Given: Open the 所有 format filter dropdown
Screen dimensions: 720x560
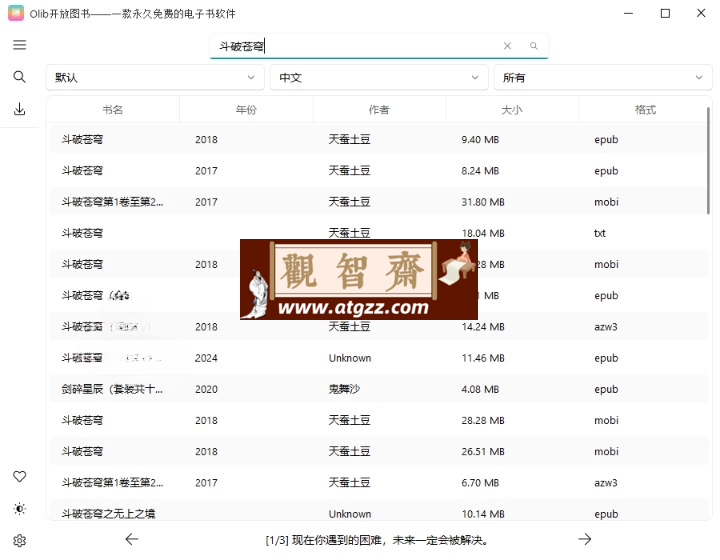Looking at the screenshot, I should (603, 78).
